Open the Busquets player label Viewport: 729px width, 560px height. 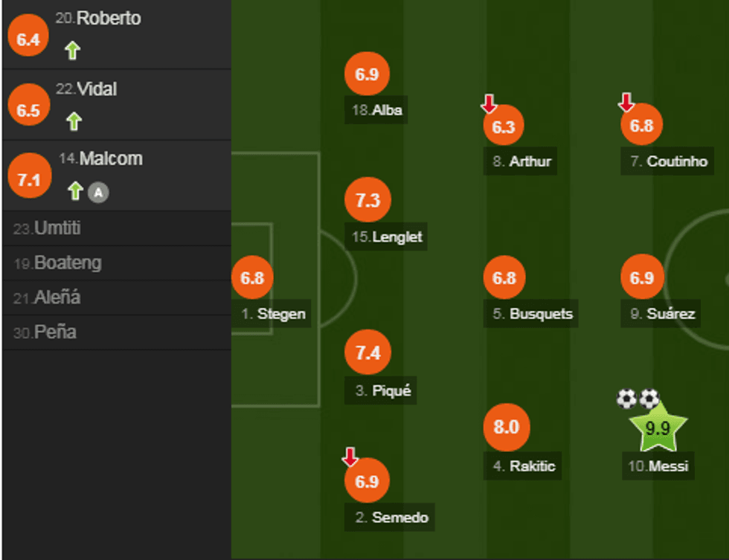pyautogui.click(x=532, y=314)
